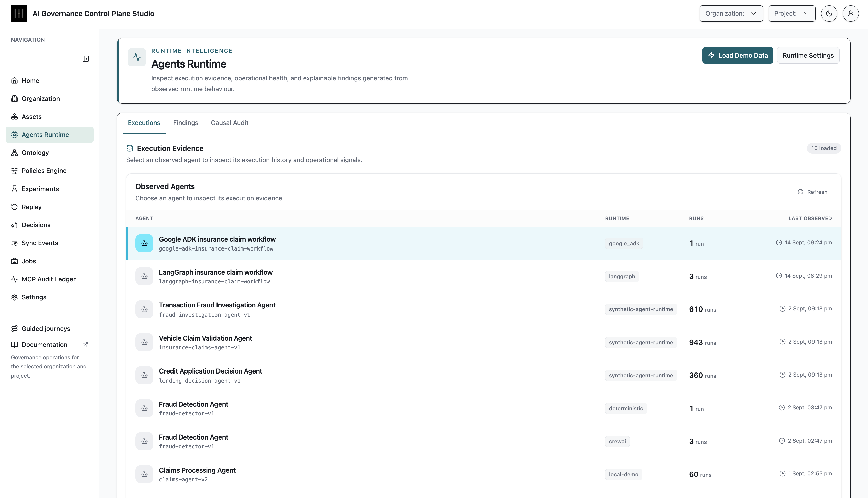The height and width of the screenshot is (498, 868).
Task: Toggle dark mode moon icon
Action: (829, 13)
